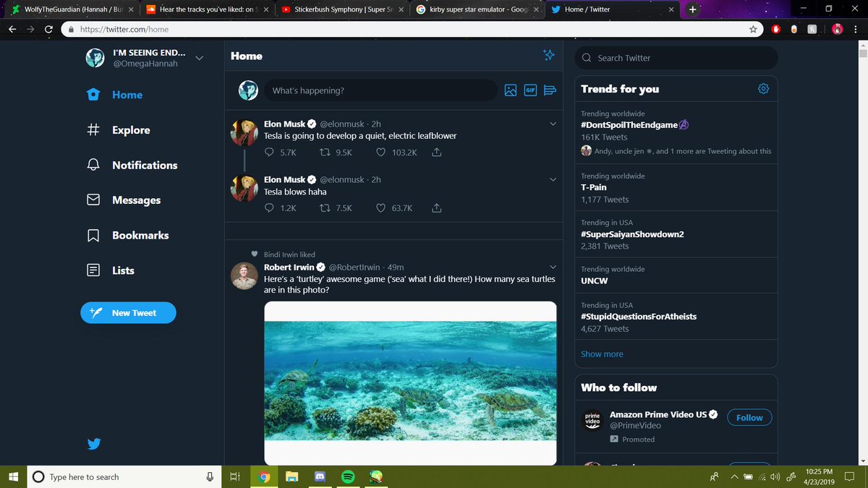
Task: Open timeline settings via the sparkle icon
Action: 549,55
